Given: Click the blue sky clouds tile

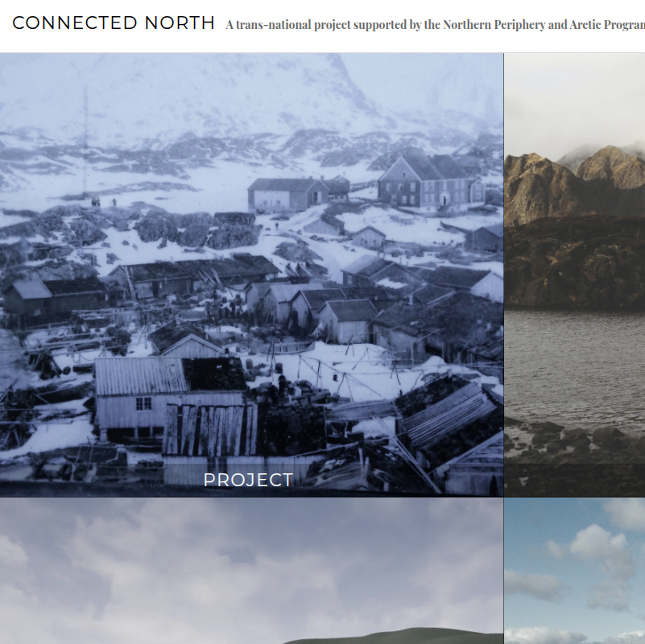Looking at the screenshot, I should [575, 571].
